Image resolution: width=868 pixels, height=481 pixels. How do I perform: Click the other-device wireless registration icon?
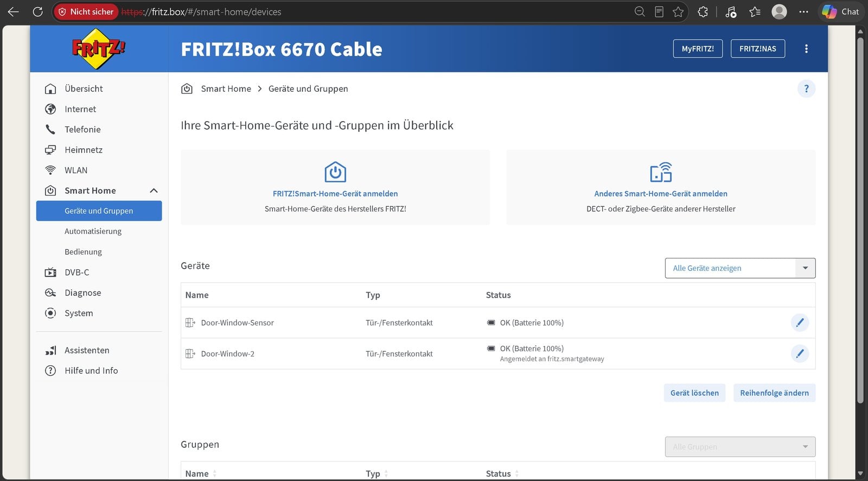coord(661,172)
